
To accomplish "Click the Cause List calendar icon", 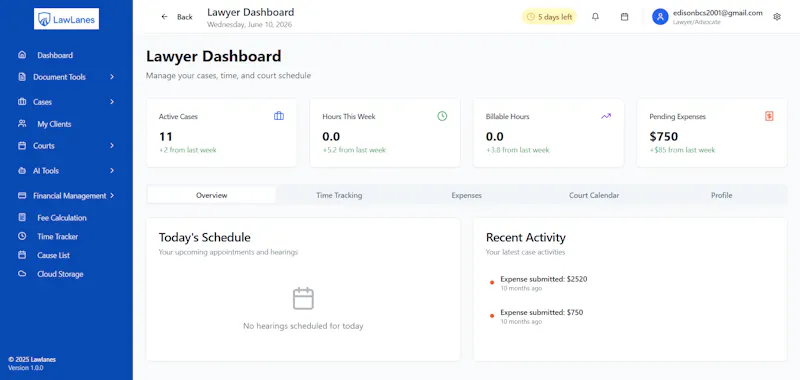I will [x=22, y=255].
